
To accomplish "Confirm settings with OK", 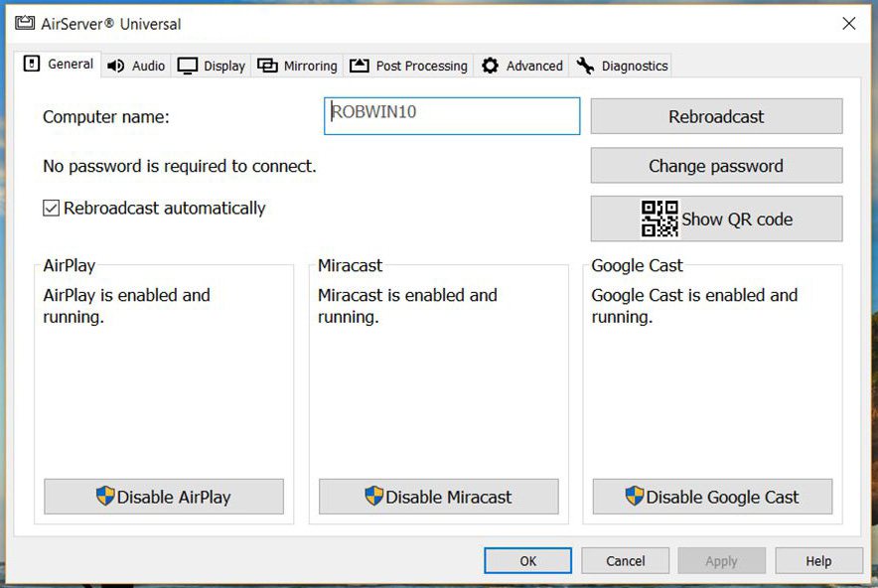I will [x=528, y=560].
